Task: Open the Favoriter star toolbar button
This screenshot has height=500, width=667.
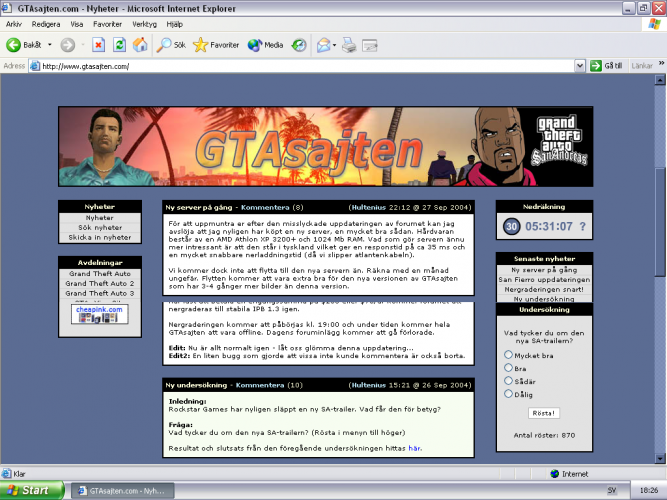Action: [x=216, y=45]
